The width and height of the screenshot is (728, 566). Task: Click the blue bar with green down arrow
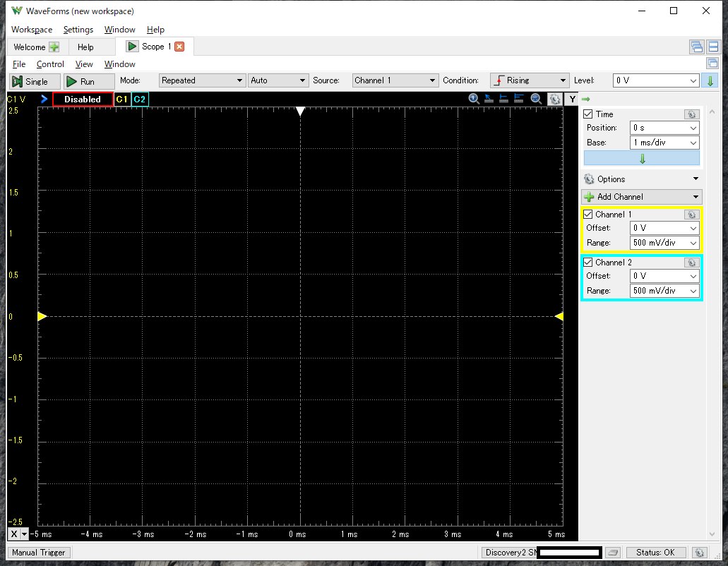(642, 159)
